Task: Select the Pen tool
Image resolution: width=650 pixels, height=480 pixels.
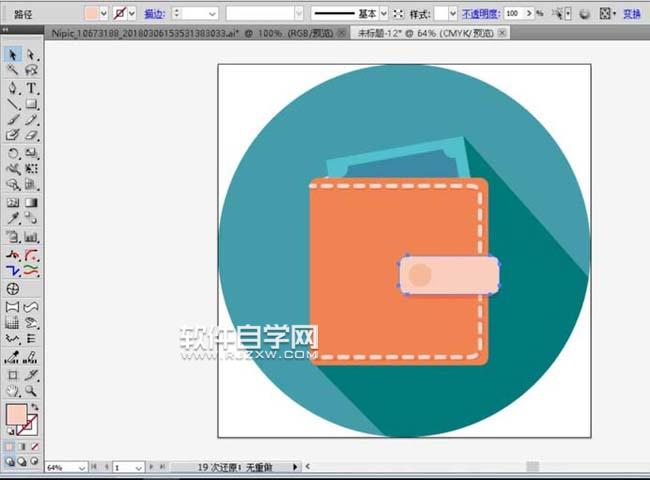Action: [13, 88]
